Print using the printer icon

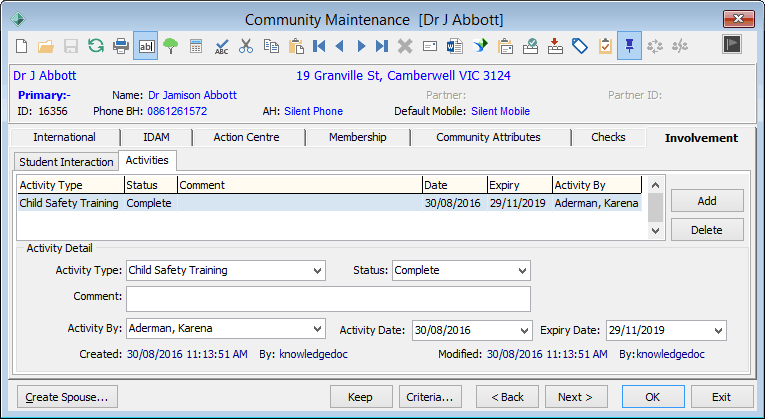tap(121, 46)
